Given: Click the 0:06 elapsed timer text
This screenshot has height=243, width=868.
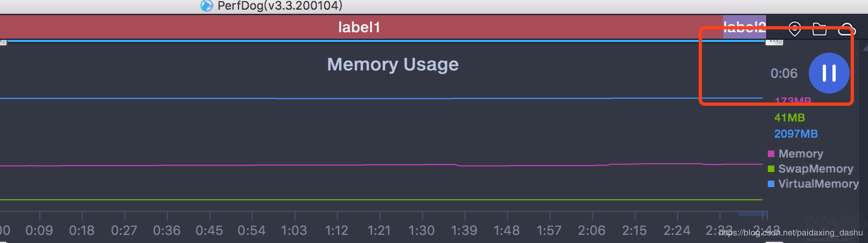Looking at the screenshot, I should click(783, 74).
